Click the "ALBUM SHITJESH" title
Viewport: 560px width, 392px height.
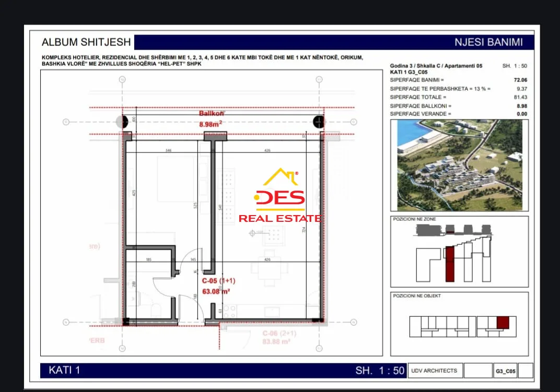[x=86, y=42]
